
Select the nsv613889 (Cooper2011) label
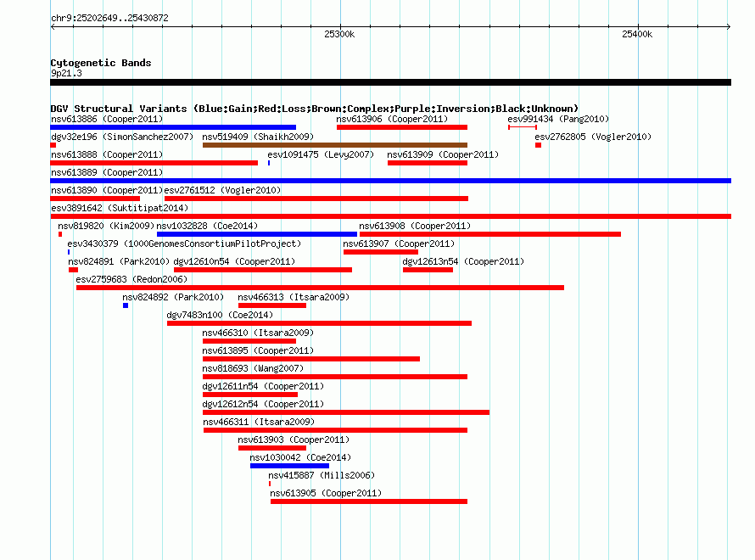(x=107, y=172)
